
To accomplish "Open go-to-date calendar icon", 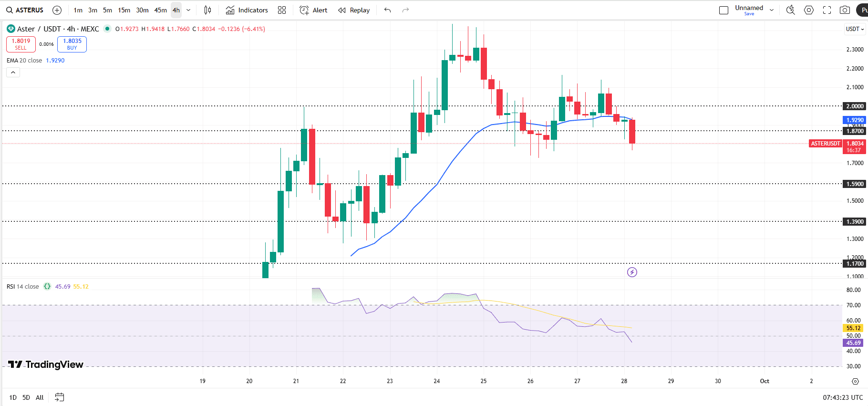I will pyautogui.click(x=59, y=397).
